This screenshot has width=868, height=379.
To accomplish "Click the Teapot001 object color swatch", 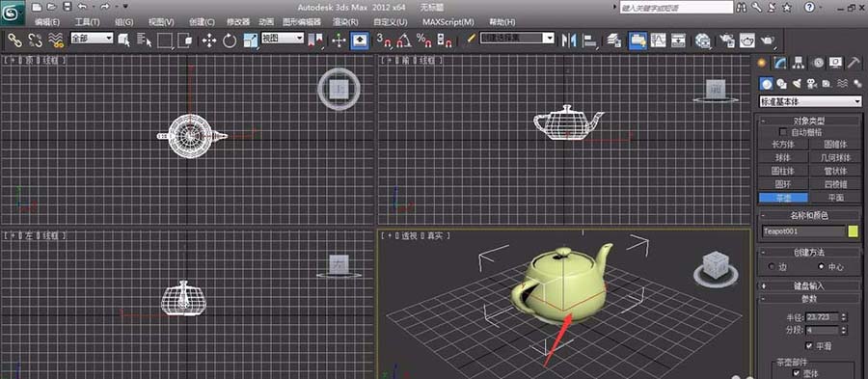I will 854,231.
